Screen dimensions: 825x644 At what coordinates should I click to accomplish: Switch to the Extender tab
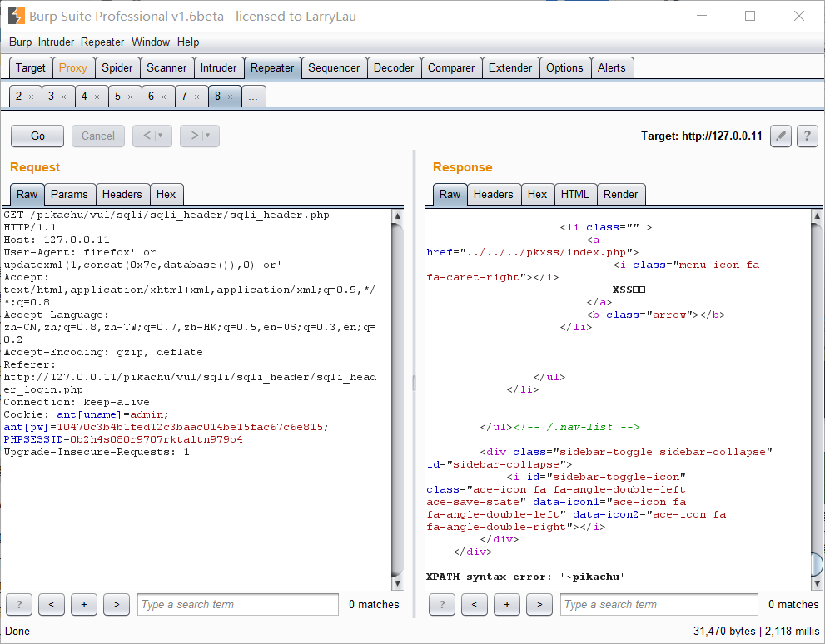tap(510, 68)
